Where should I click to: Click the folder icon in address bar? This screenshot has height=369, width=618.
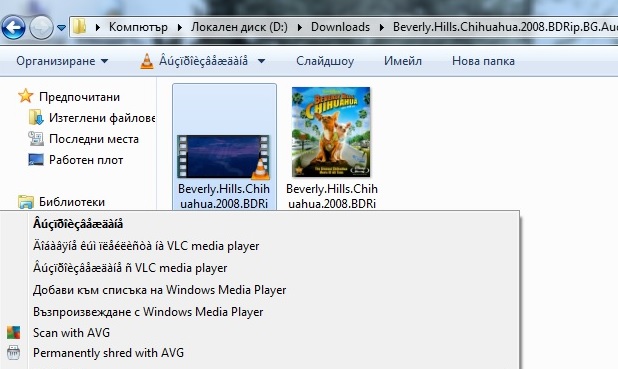pyautogui.click(x=80, y=27)
